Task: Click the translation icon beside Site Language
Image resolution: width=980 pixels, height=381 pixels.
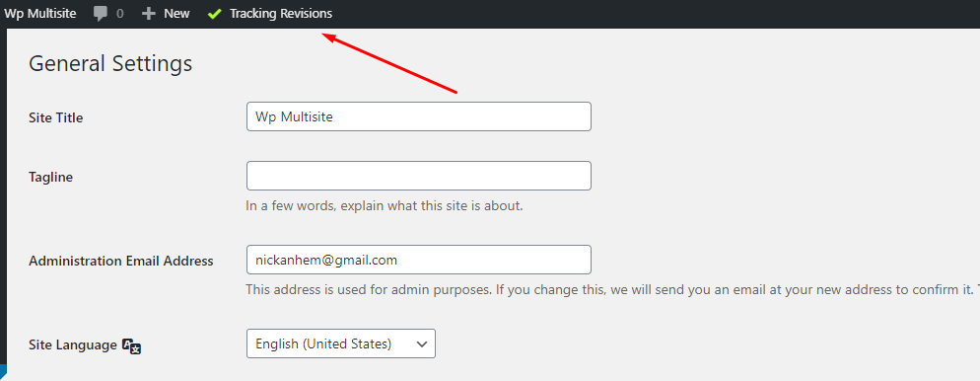Action: (x=131, y=346)
